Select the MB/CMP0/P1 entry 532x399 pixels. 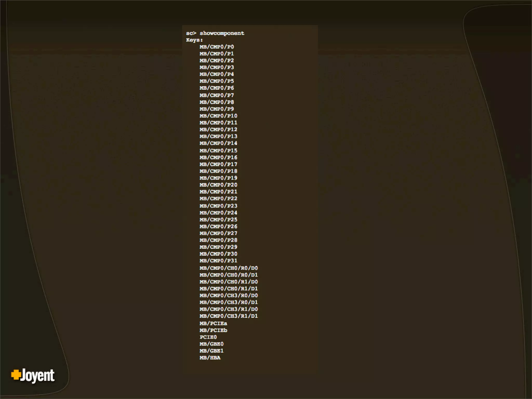pyautogui.click(x=217, y=54)
